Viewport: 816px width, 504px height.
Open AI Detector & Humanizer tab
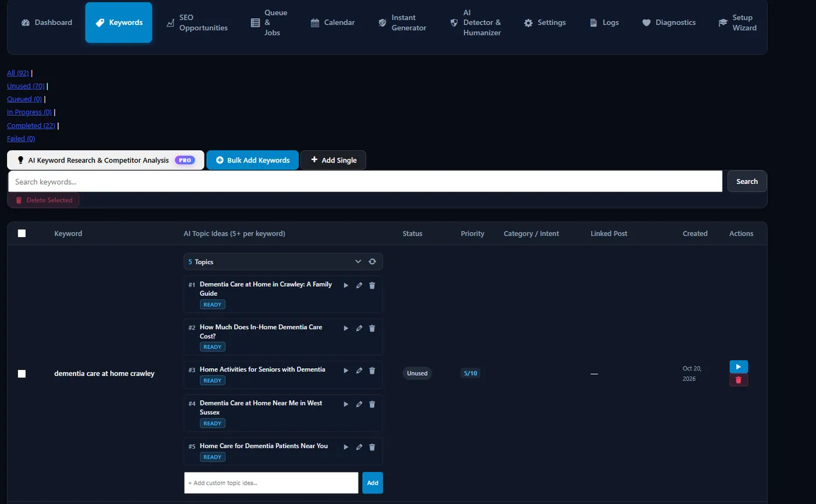(475, 23)
